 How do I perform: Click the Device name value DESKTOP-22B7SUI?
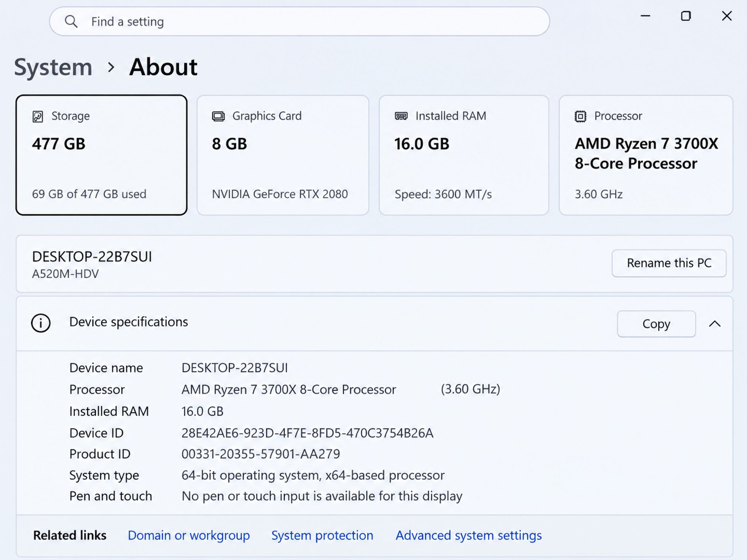(x=235, y=368)
